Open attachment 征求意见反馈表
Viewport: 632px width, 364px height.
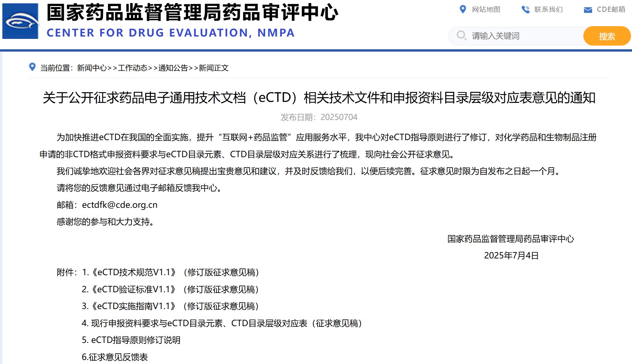pyautogui.click(x=115, y=357)
